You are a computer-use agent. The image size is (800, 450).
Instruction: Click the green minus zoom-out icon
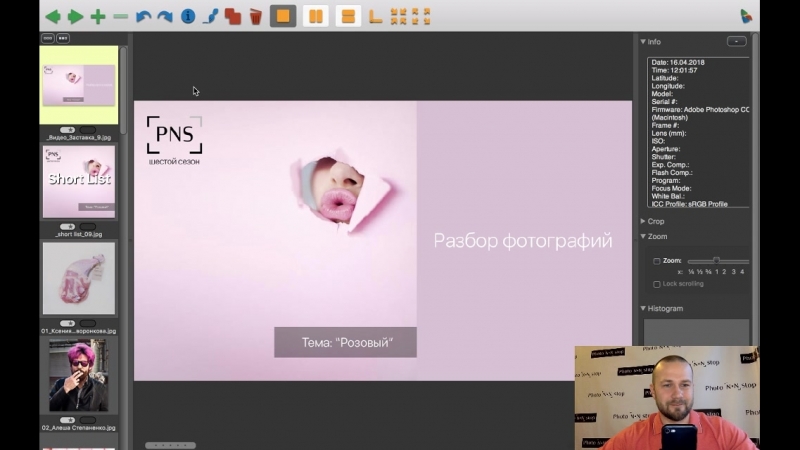tap(121, 16)
